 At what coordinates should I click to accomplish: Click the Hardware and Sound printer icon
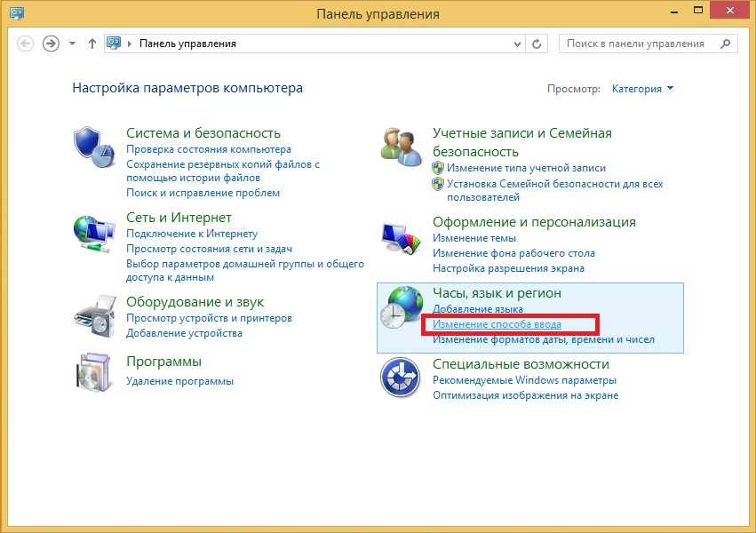pos(94,317)
